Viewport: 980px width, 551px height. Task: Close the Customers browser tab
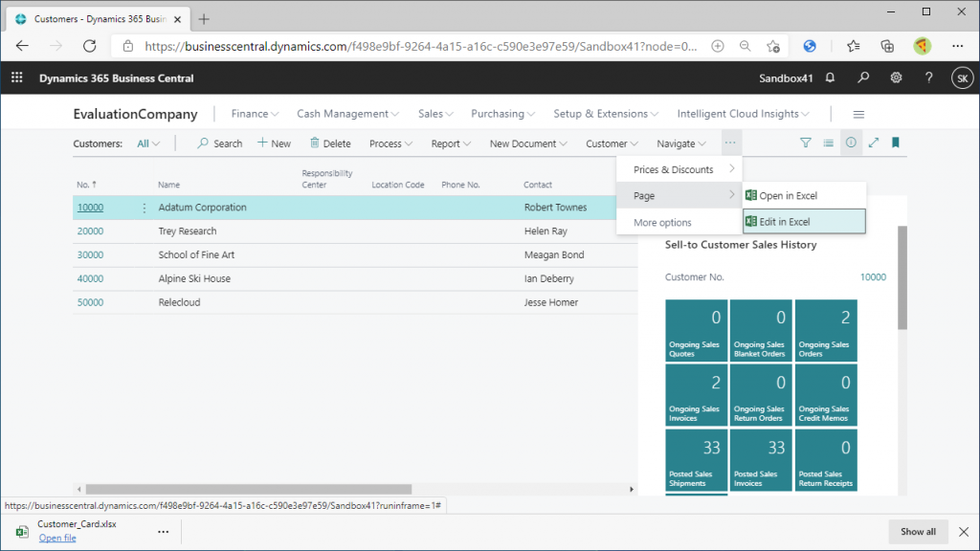[177, 19]
